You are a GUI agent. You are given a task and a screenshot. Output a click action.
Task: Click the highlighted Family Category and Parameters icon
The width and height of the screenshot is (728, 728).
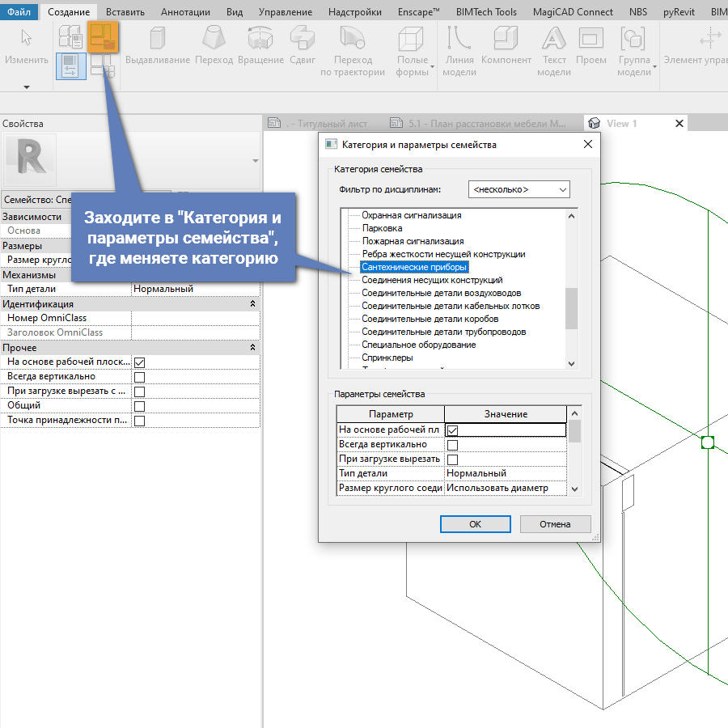click(103, 36)
